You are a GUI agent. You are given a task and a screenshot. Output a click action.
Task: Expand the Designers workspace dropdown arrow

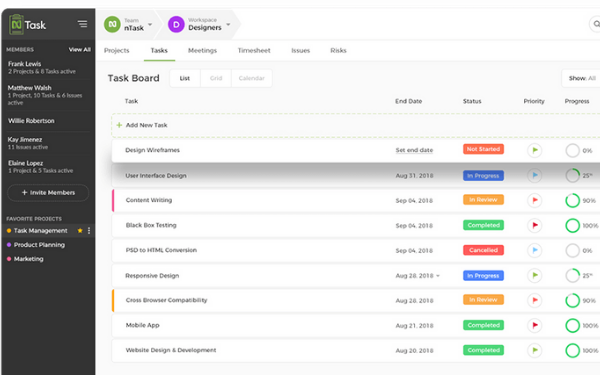228,24
